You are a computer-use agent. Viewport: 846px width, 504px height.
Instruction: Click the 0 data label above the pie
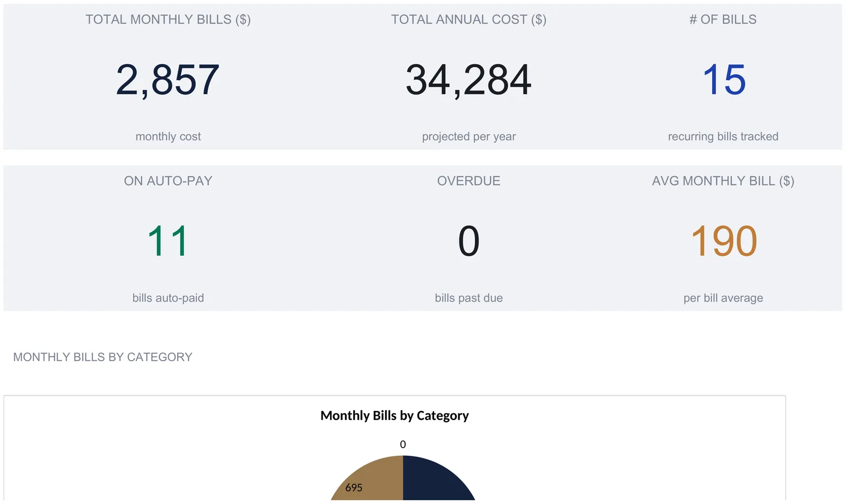coord(403,444)
